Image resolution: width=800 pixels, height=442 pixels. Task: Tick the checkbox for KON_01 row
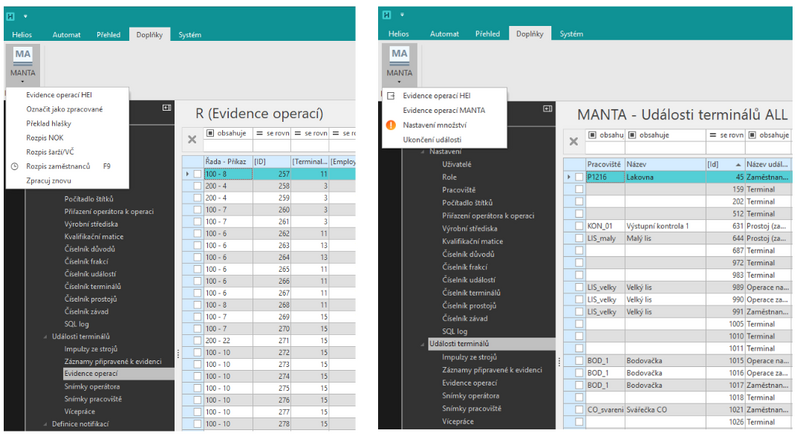[579, 226]
